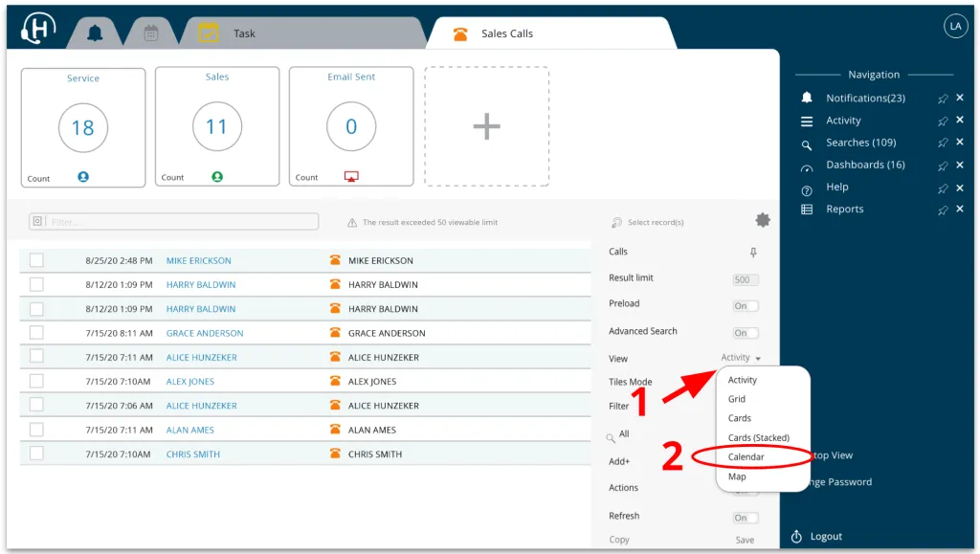Check the Alan Ames row checkbox
The height and width of the screenshot is (554, 980).
[37, 429]
